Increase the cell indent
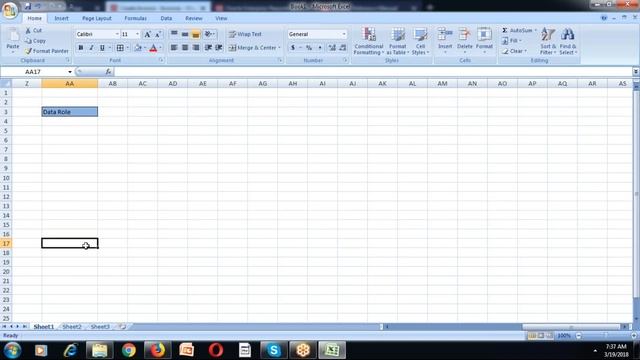This screenshot has height=360, width=640. coord(219,48)
